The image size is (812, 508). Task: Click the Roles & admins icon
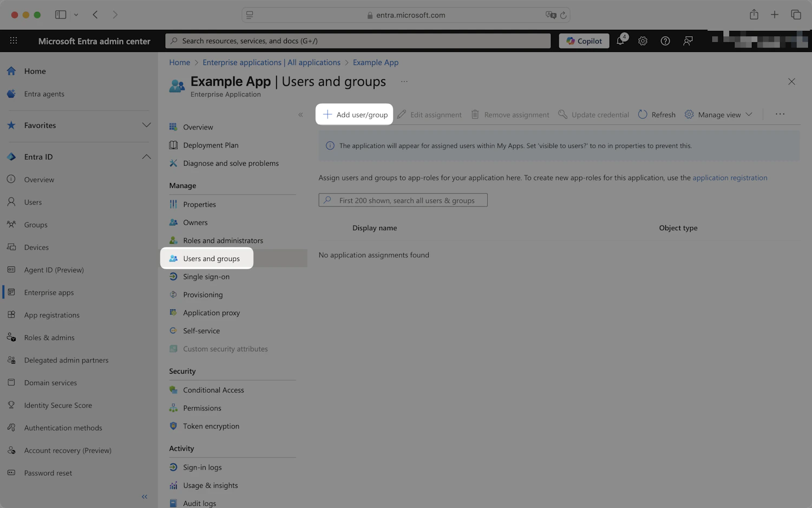[11, 337]
